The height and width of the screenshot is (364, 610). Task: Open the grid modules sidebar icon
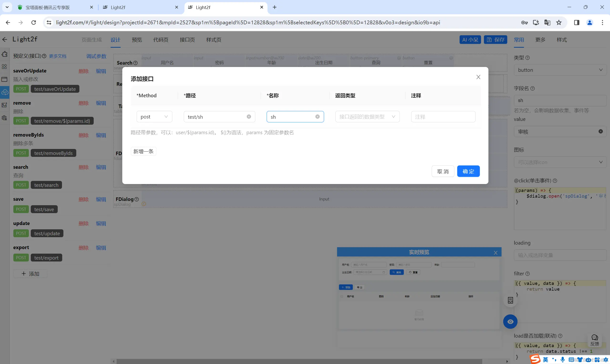coord(5,67)
